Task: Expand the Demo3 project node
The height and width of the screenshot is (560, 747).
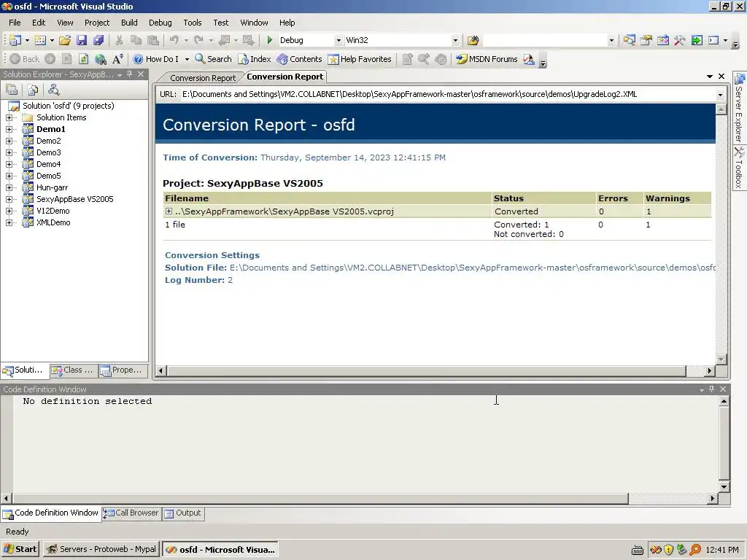Action: coord(9,152)
